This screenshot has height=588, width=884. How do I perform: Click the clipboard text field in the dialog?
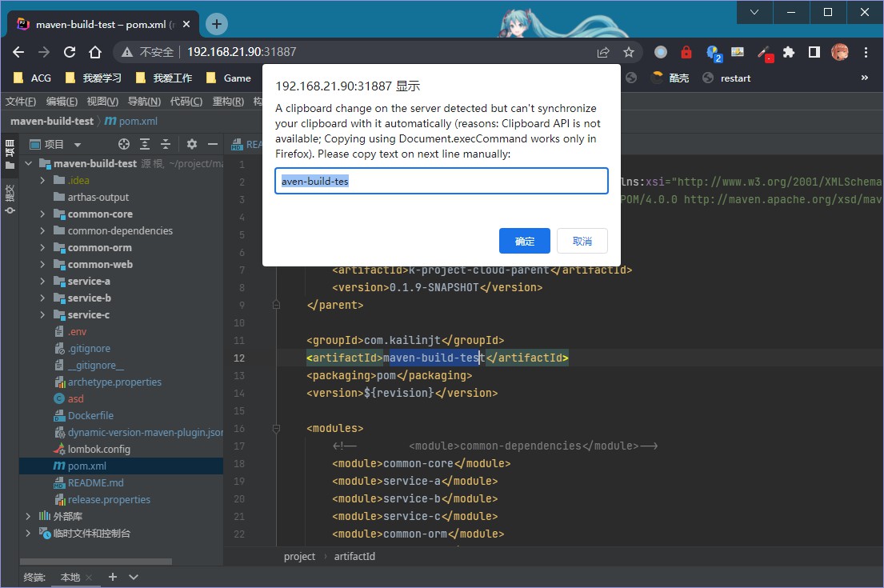(442, 181)
